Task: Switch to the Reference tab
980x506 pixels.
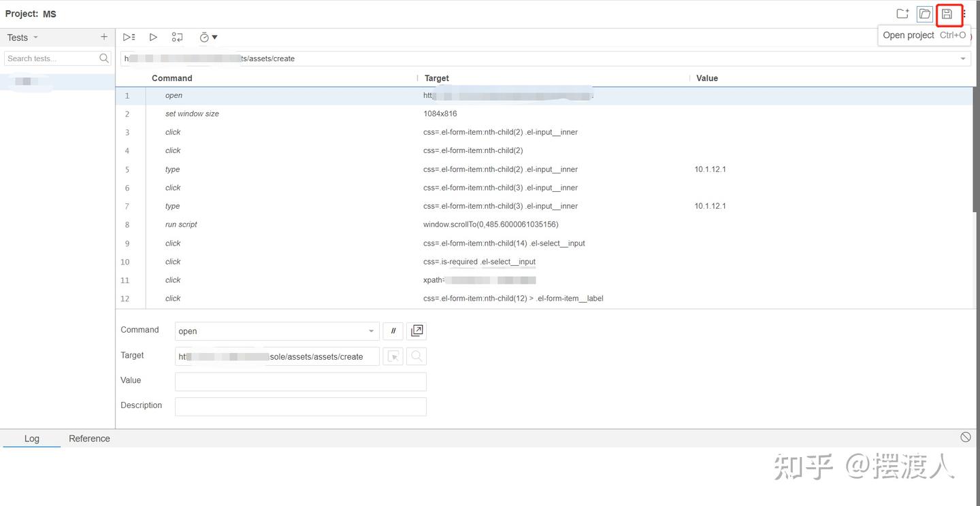Action: pos(89,439)
